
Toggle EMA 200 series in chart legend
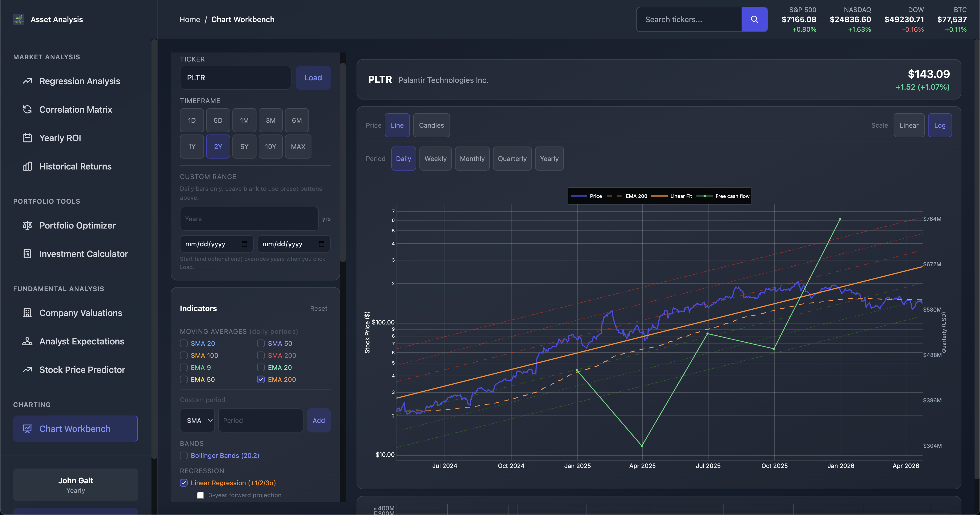click(626, 196)
